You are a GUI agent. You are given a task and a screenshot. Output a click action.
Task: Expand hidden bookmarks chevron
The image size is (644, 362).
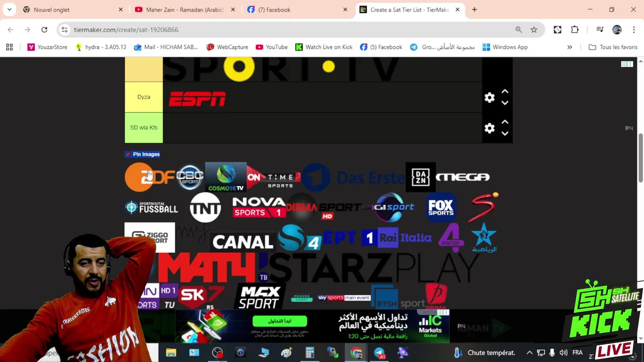tap(570, 47)
